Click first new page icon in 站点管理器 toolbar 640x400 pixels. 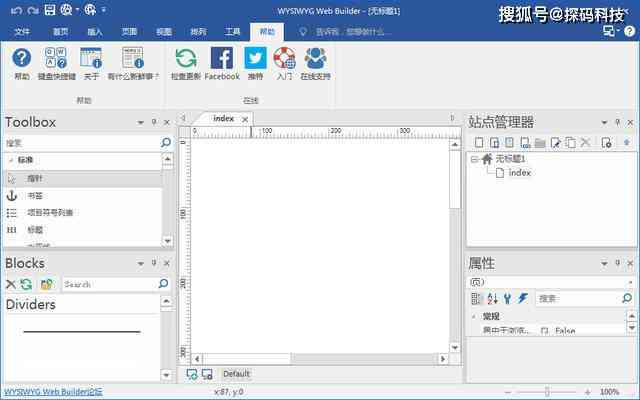pos(479,142)
